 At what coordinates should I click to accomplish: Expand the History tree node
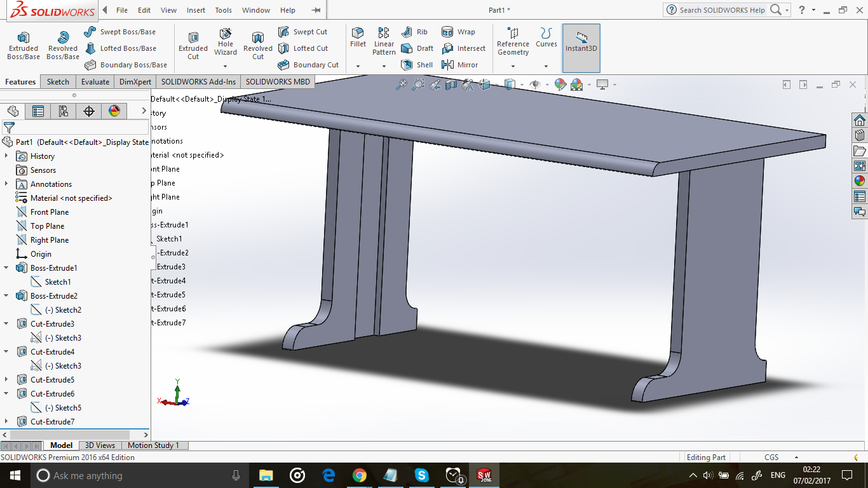pos(6,156)
